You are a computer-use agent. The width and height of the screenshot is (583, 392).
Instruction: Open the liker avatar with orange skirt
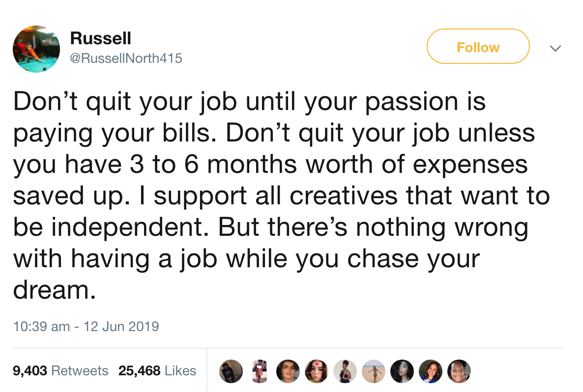pyautogui.click(x=259, y=371)
